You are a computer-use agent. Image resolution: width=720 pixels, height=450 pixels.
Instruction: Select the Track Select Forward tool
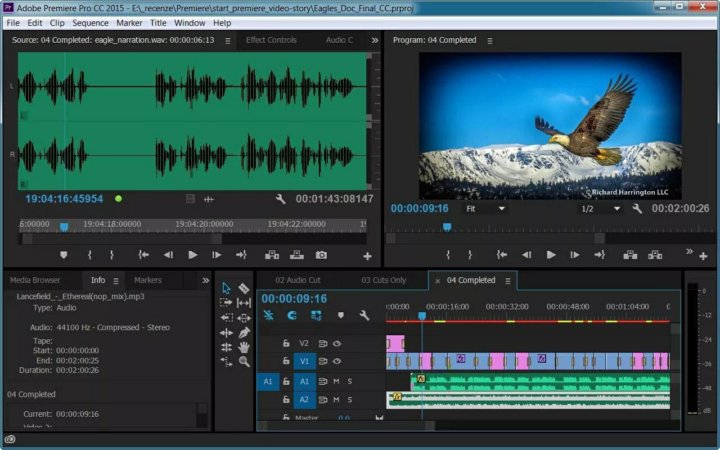226,303
